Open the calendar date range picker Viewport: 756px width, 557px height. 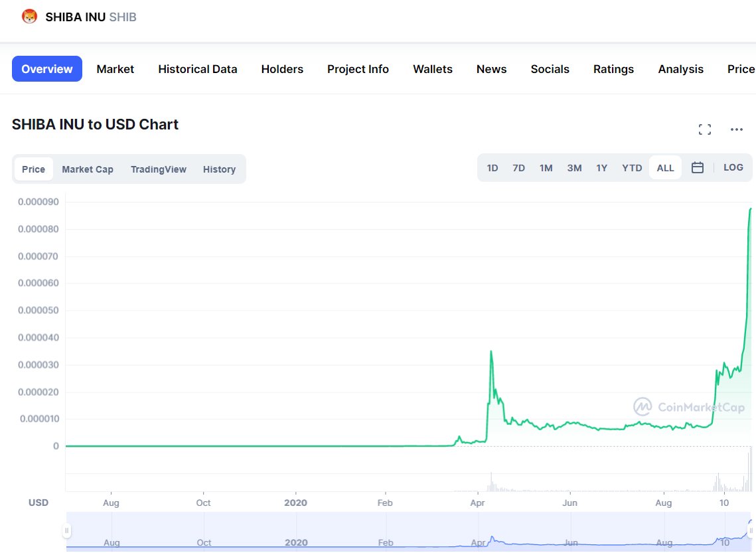click(697, 167)
